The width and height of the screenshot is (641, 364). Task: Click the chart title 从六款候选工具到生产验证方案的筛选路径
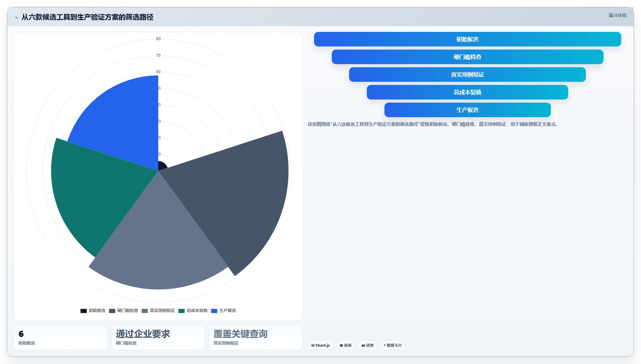[x=87, y=17]
